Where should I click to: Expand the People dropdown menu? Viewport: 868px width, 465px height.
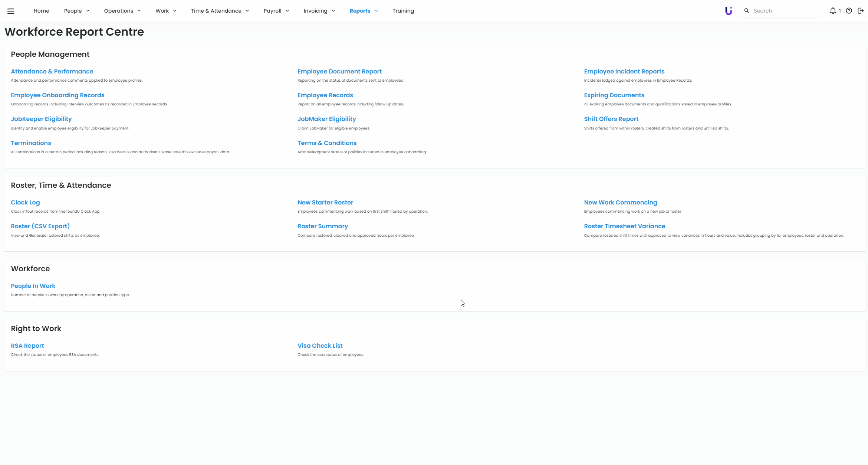click(77, 11)
